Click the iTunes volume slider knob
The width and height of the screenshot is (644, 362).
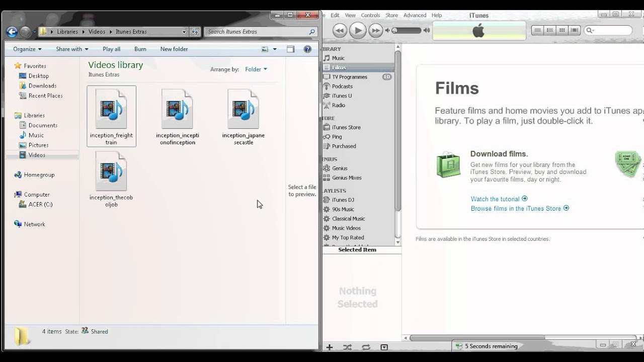(x=394, y=31)
